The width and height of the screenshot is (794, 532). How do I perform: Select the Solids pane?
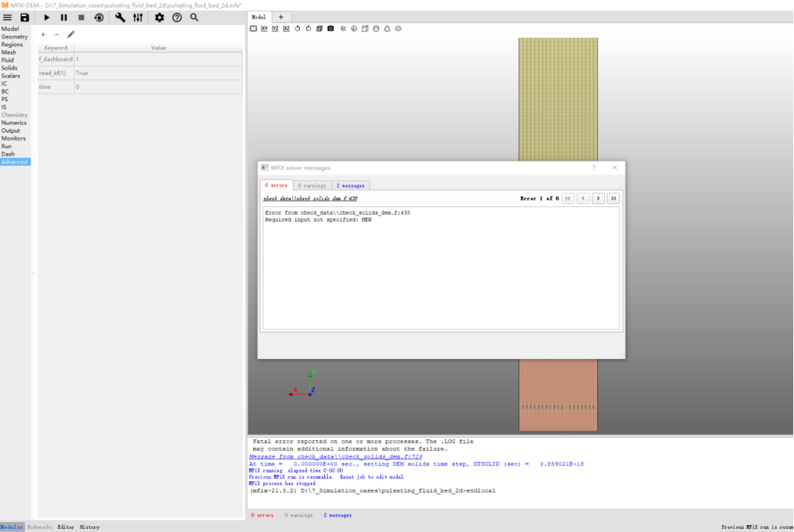point(9,68)
